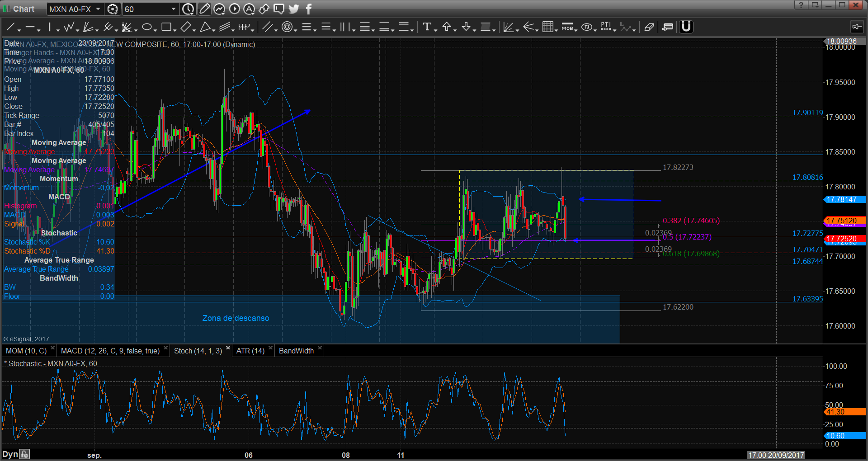The height and width of the screenshot is (461, 868).
Task: Expand the PTI tool options arrow
Action: coord(615,30)
